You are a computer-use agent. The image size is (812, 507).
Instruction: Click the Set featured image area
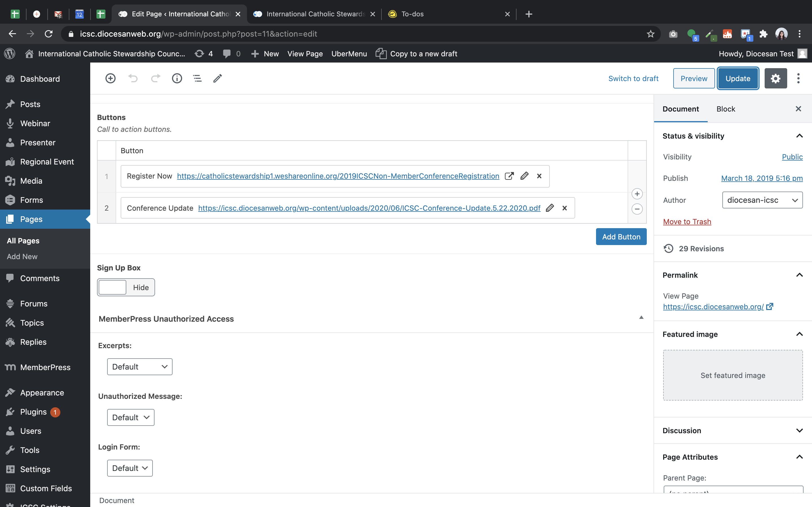coord(733,375)
